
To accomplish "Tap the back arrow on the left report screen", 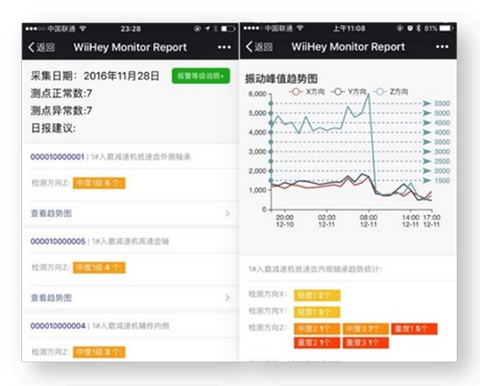I will 32,47.
